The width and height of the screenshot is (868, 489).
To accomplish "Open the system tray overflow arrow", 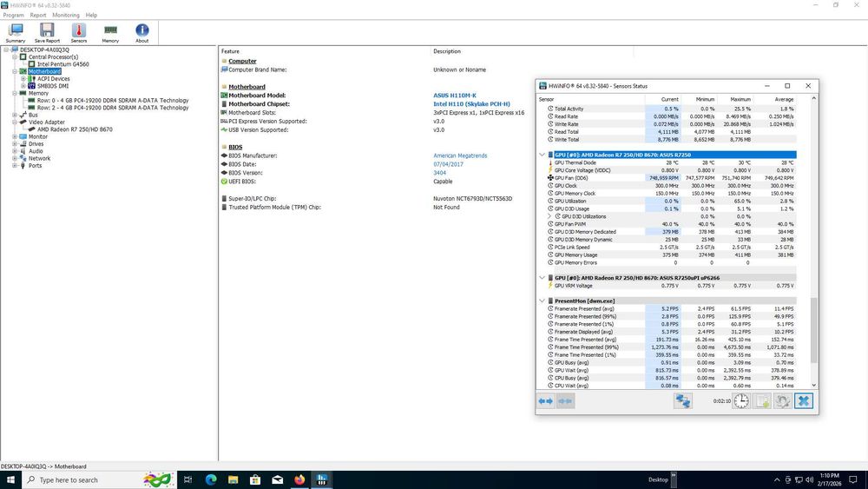I will [x=777, y=479].
